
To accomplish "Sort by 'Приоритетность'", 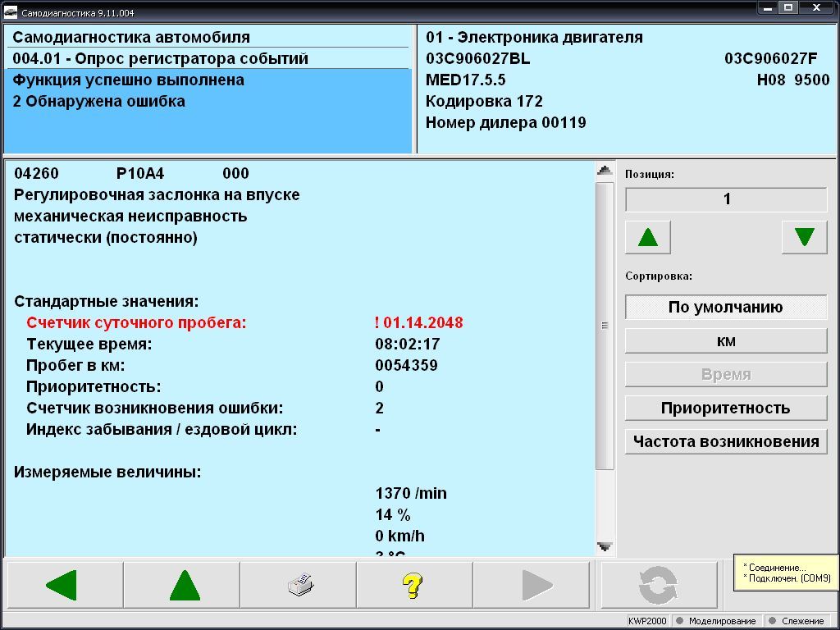I will pyautogui.click(x=726, y=409).
